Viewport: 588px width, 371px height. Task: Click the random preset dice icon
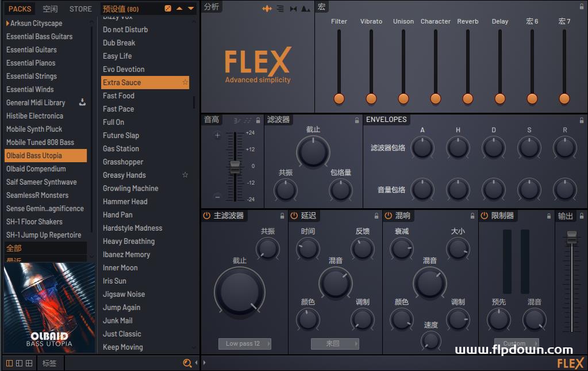tap(168, 9)
